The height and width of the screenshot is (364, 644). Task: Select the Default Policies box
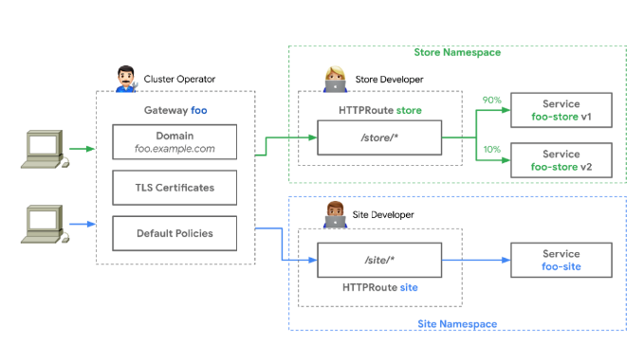point(175,233)
